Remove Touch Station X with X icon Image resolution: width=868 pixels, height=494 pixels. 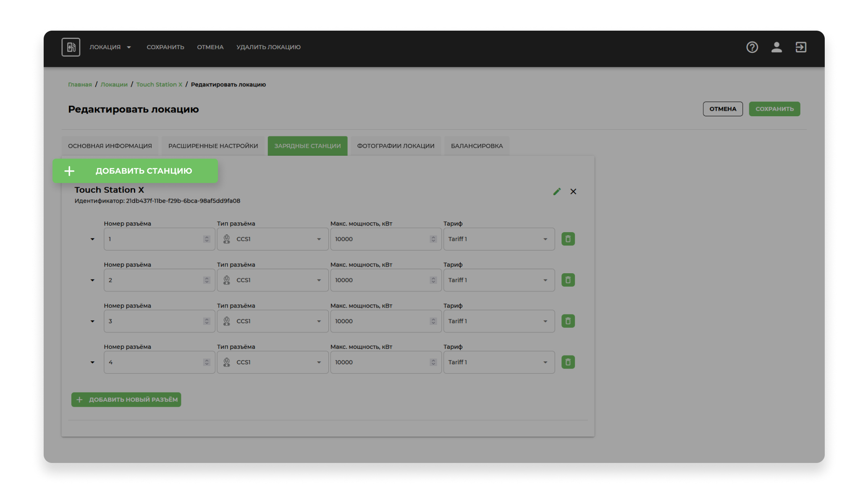pos(573,191)
